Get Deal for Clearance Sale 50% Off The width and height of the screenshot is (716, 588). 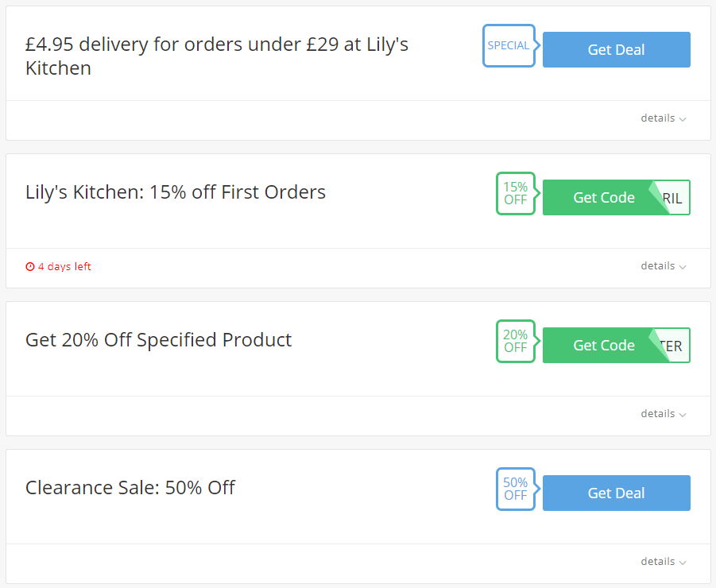[x=617, y=493]
